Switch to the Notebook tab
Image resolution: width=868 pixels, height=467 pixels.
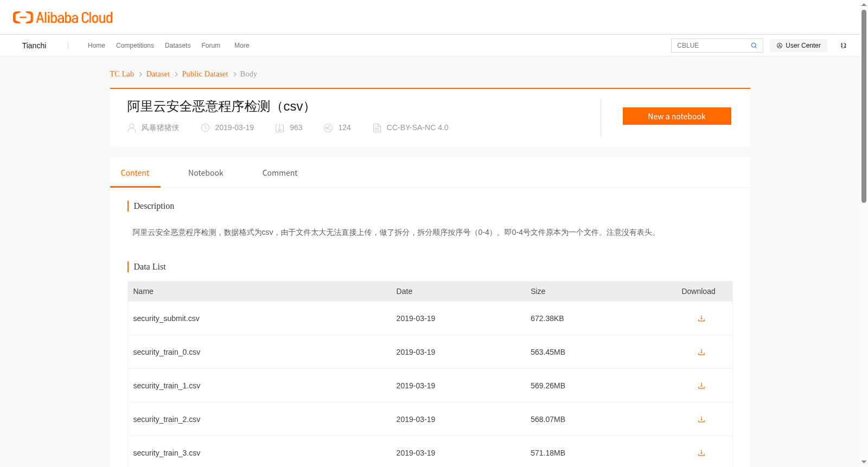click(x=206, y=173)
